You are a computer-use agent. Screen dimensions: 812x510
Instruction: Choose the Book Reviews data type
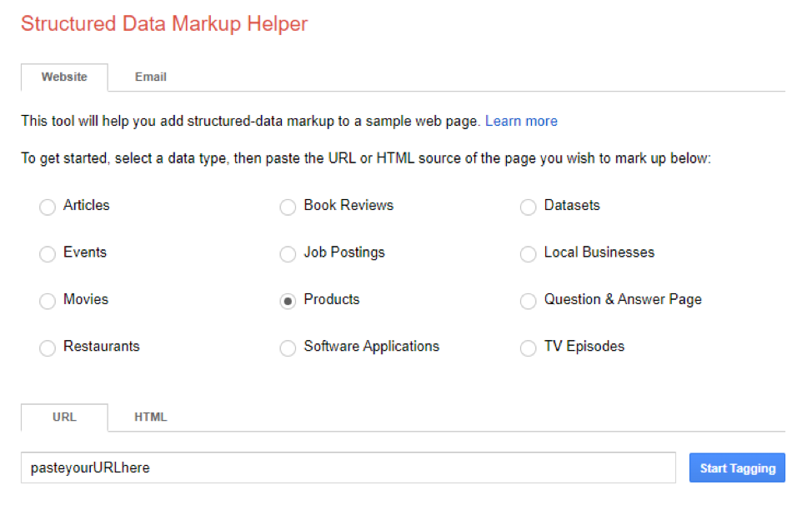(288, 207)
